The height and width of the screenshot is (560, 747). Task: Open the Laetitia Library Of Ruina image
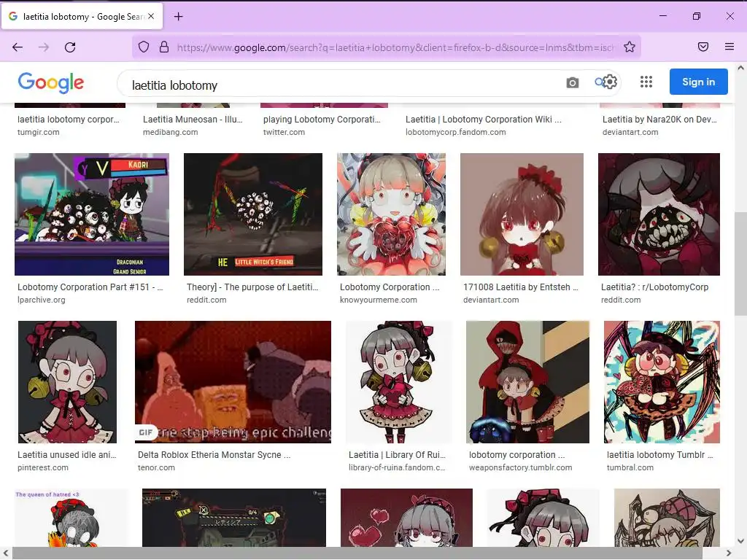(x=399, y=382)
